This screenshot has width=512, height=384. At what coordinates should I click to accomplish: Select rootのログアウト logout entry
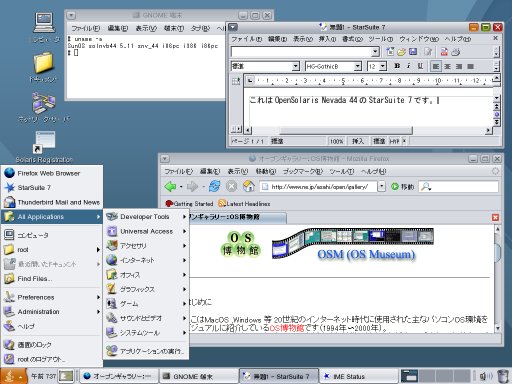(x=52, y=359)
